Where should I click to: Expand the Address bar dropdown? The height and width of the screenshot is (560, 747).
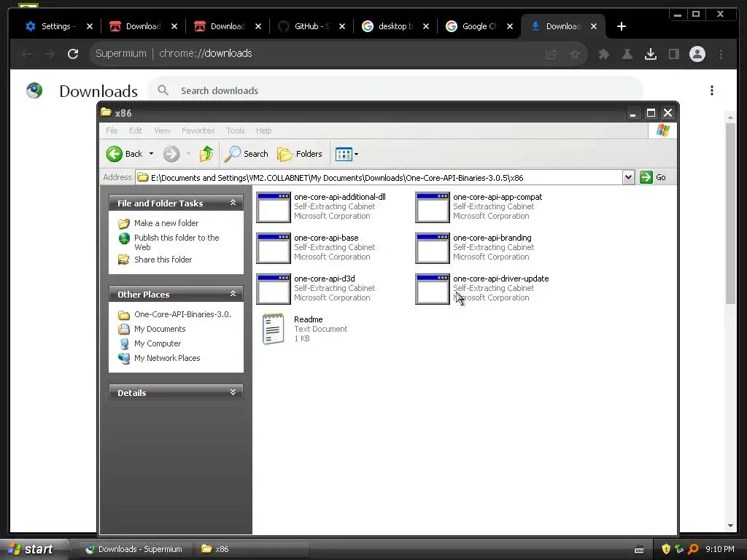click(x=628, y=177)
